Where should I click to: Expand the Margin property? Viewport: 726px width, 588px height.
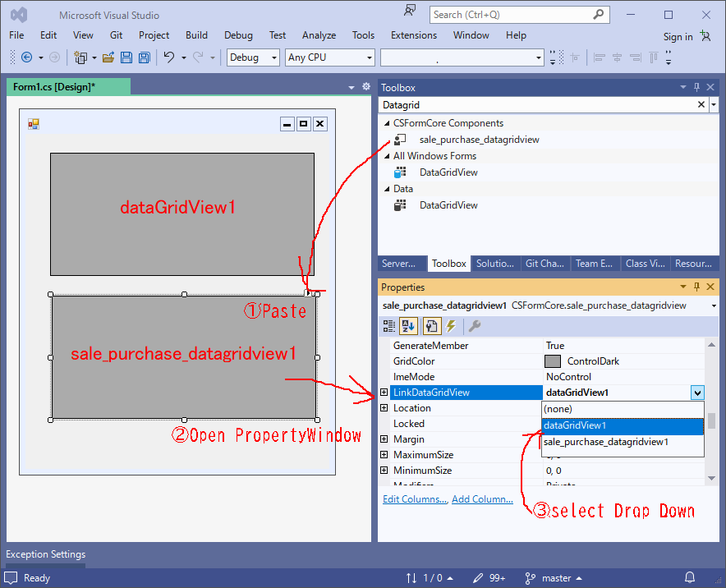(x=384, y=439)
